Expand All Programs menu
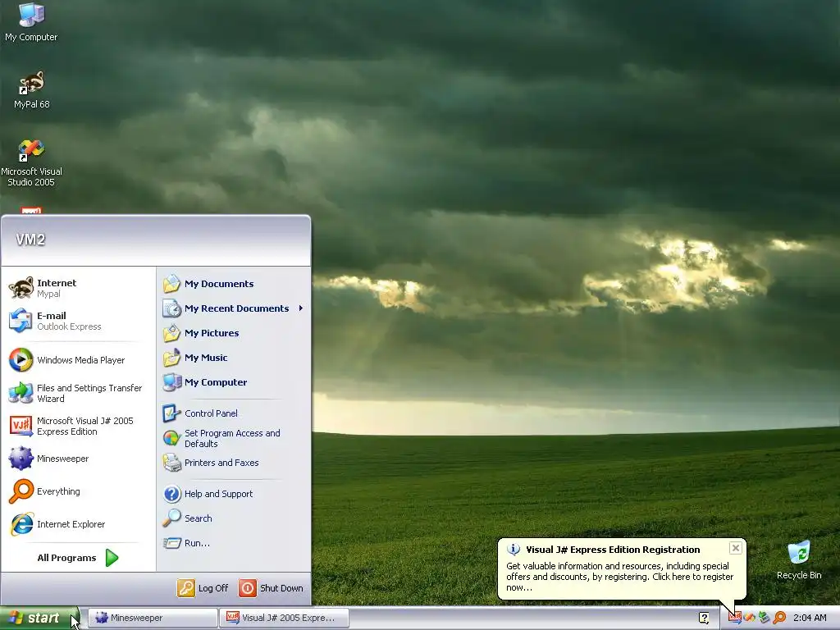 click(x=78, y=558)
